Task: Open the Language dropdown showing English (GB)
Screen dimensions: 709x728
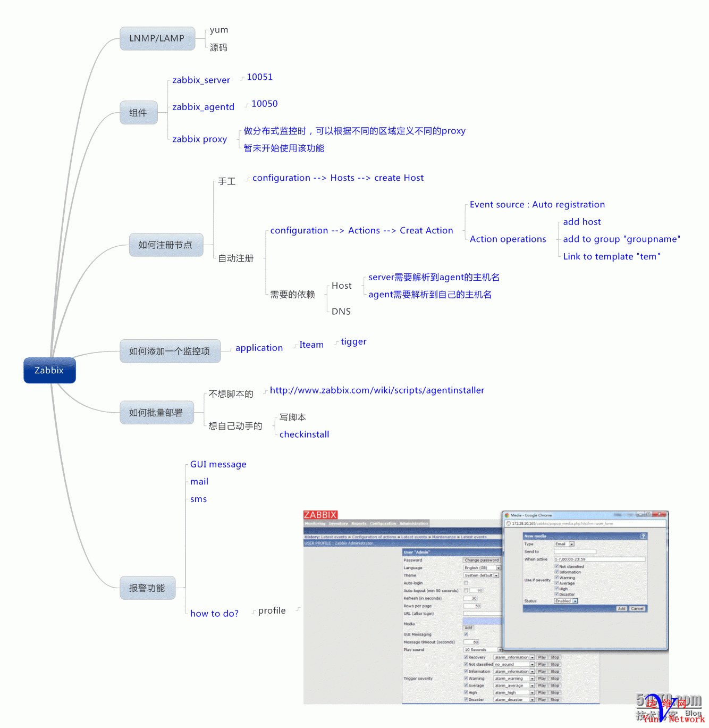Action: [482, 568]
